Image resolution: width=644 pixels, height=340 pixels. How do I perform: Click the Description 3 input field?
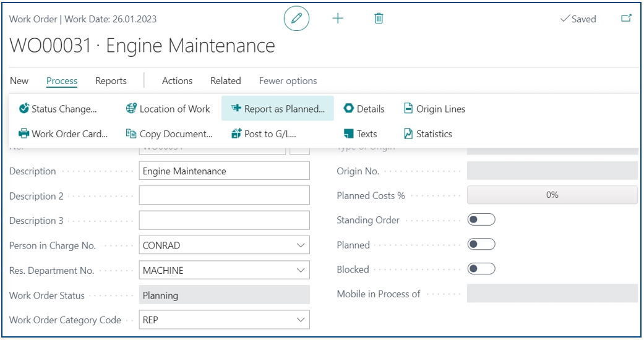tap(224, 221)
